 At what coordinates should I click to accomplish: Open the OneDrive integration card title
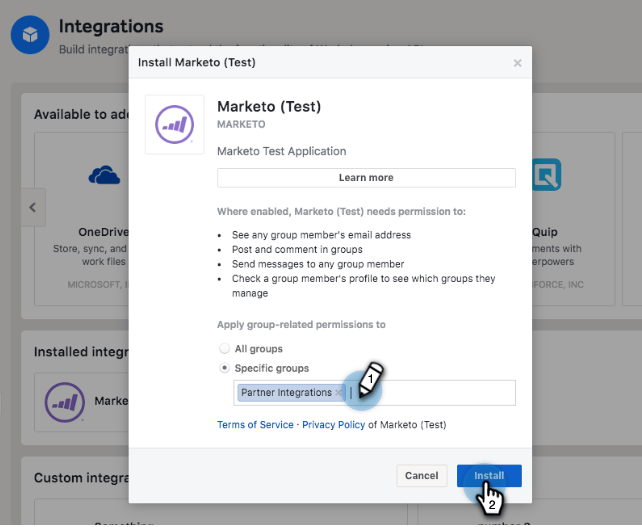tap(102, 232)
